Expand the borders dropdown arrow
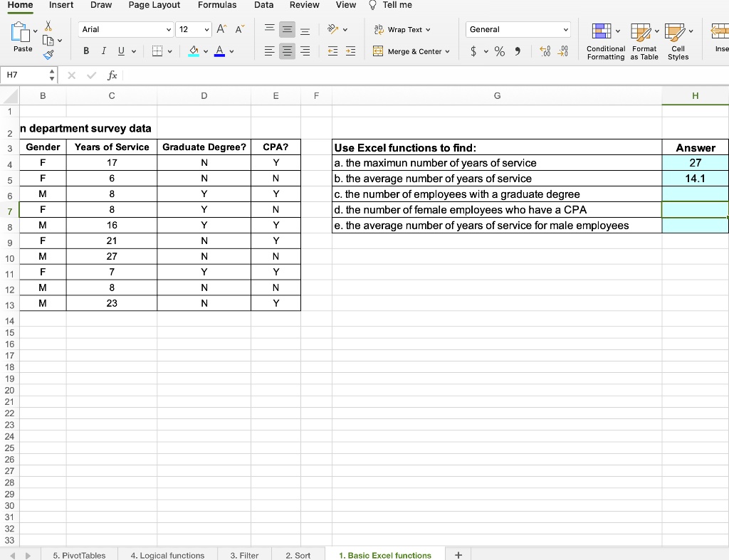The width and height of the screenshot is (729, 560). pos(169,51)
